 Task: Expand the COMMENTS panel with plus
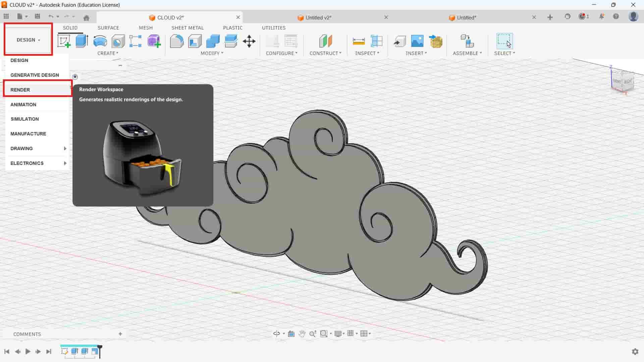[120, 334]
